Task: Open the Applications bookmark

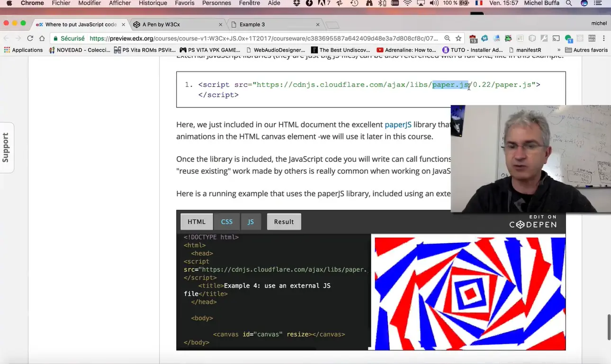Action: [23, 50]
